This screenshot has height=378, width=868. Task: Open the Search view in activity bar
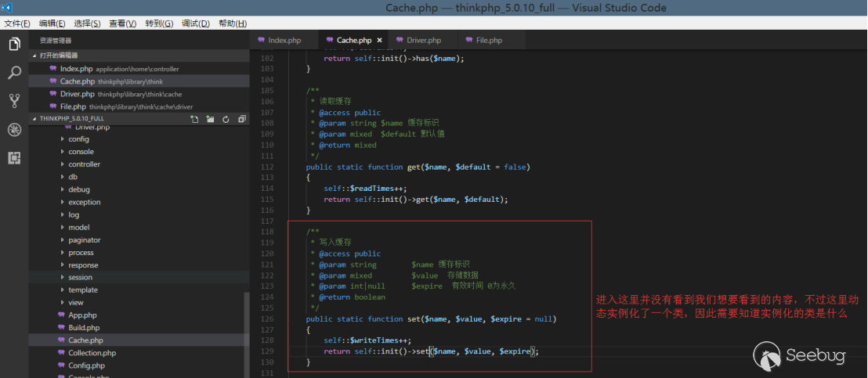point(14,73)
